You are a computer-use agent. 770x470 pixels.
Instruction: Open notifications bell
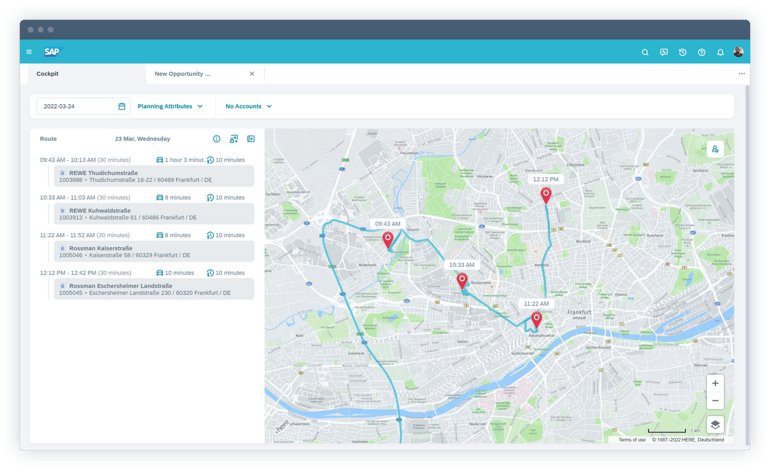[x=720, y=52]
